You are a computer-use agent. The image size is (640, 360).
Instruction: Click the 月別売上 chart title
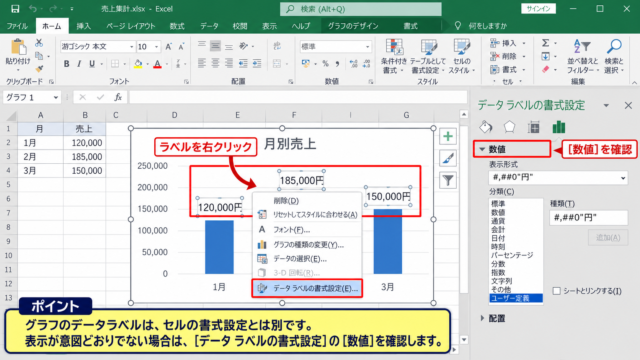290,144
